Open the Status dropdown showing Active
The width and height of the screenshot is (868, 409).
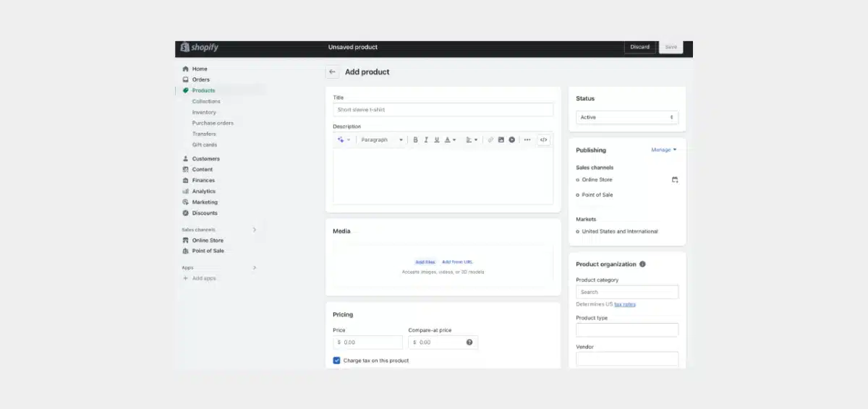click(x=627, y=117)
